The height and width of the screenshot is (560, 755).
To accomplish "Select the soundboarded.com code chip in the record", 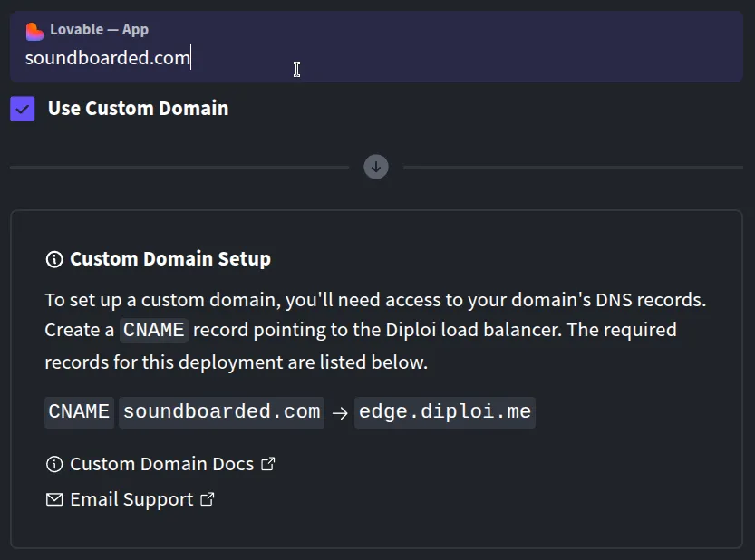I will [x=221, y=412].
